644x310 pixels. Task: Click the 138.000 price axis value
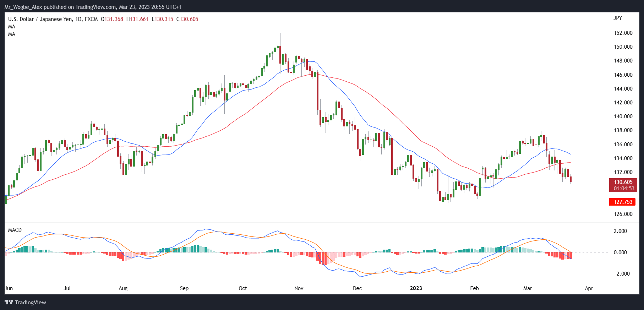pos(623,130)
